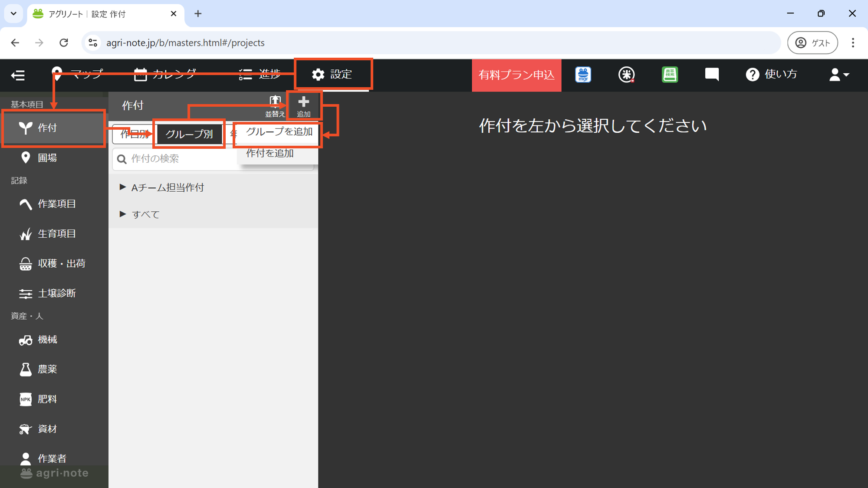Viewport: 868px width, 488px height.
Task: Open the blue mgr frog app icon
Action: coord(583,75)
